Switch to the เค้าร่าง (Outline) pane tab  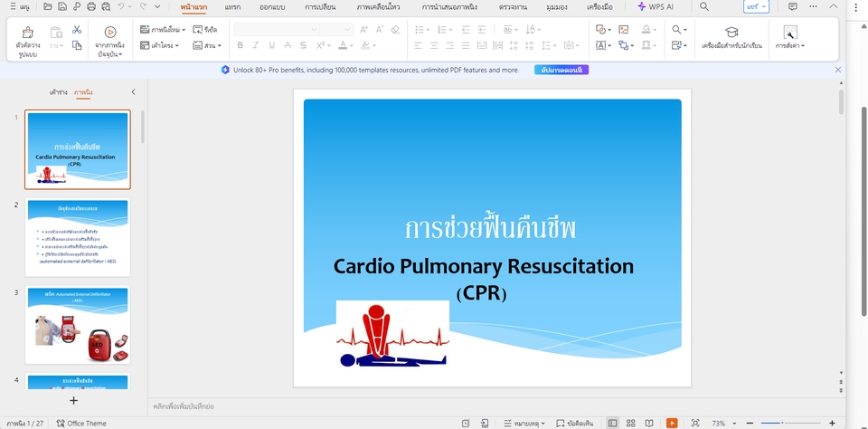58,92
